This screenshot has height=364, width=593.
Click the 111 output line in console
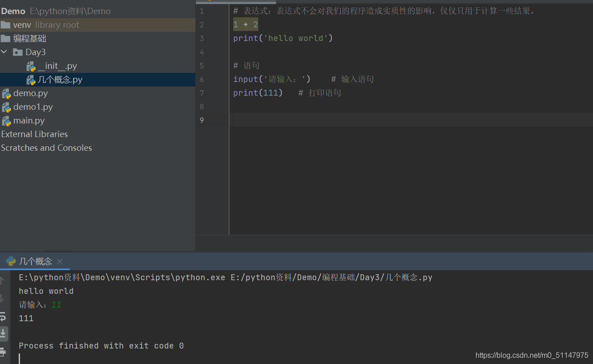(x=26, y=318)
